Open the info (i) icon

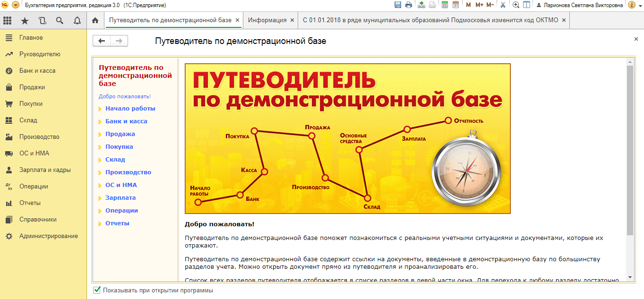(x=632, y=5)
